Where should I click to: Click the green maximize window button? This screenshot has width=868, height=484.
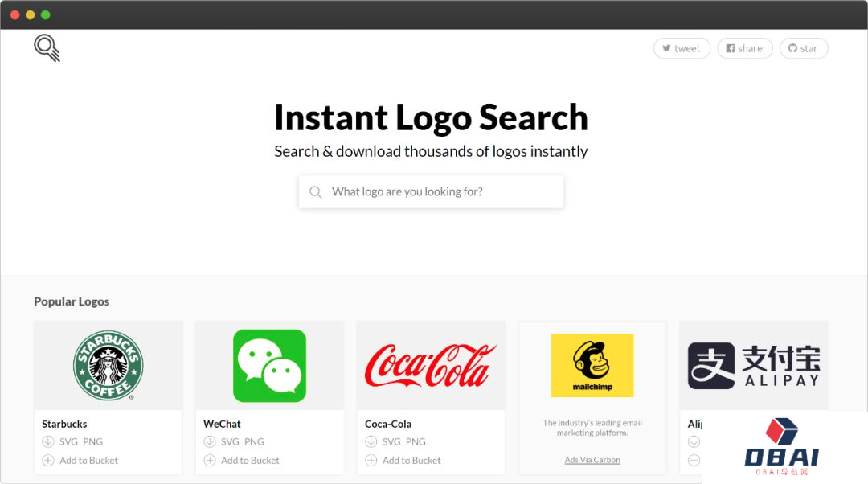[x=46, y=15]
